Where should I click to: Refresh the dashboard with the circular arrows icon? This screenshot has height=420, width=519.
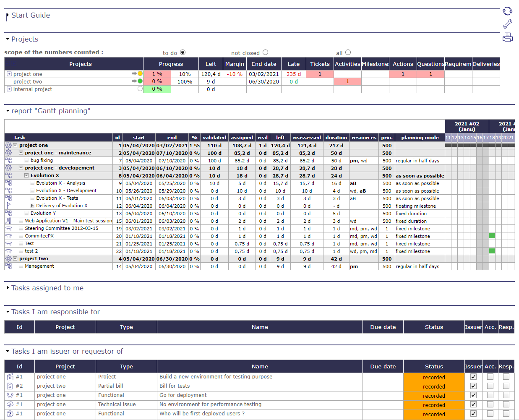pos(507,10)
